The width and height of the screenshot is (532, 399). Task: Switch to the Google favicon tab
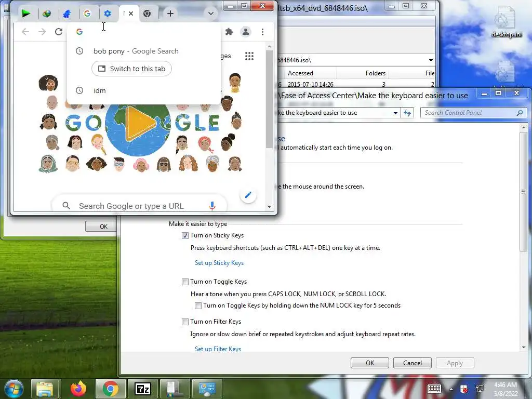[x=87, y=14]
